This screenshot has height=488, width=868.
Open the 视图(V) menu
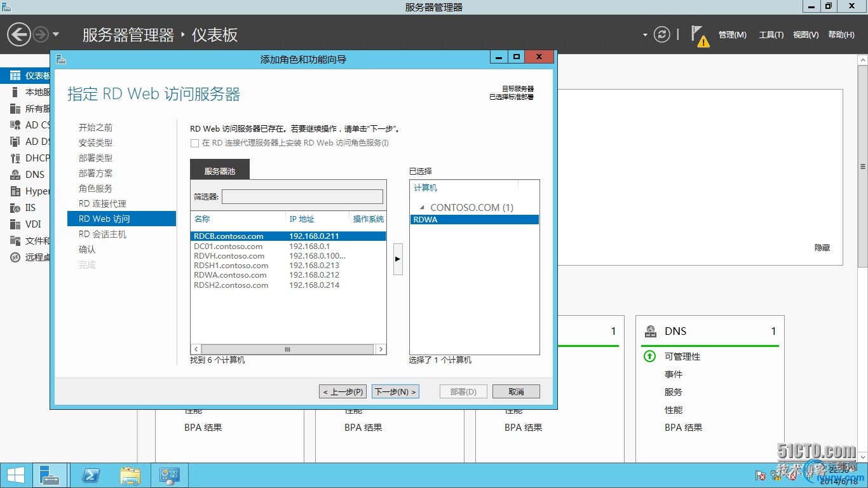point(806,35)
